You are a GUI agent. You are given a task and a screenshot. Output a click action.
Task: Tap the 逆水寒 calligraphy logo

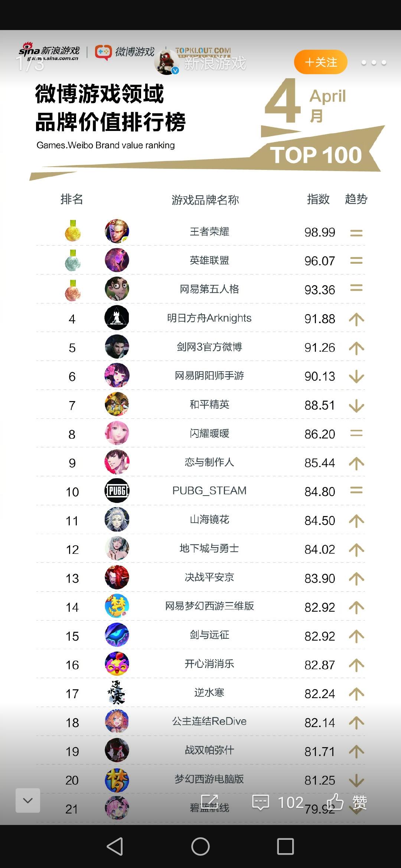coord(117,693)
